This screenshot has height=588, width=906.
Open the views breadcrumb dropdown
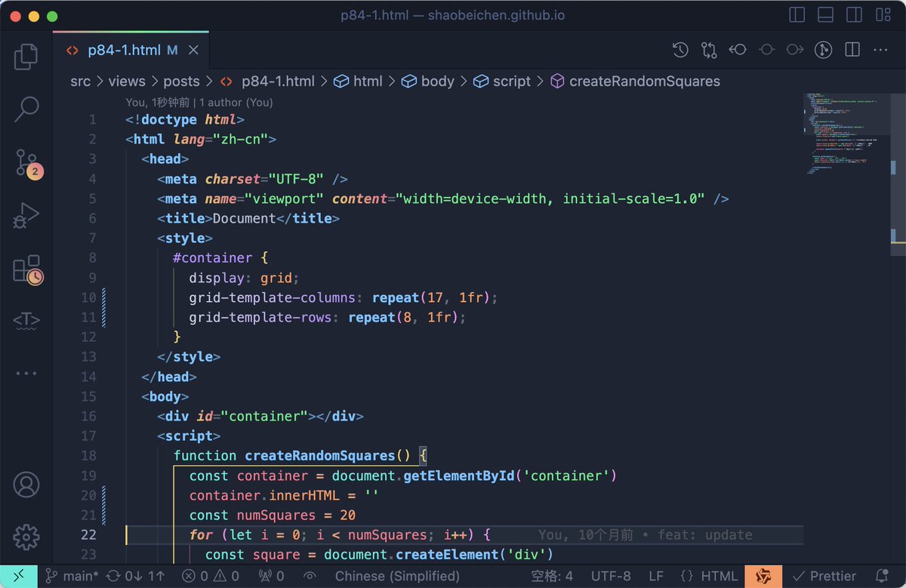click(x=127, y=81)
